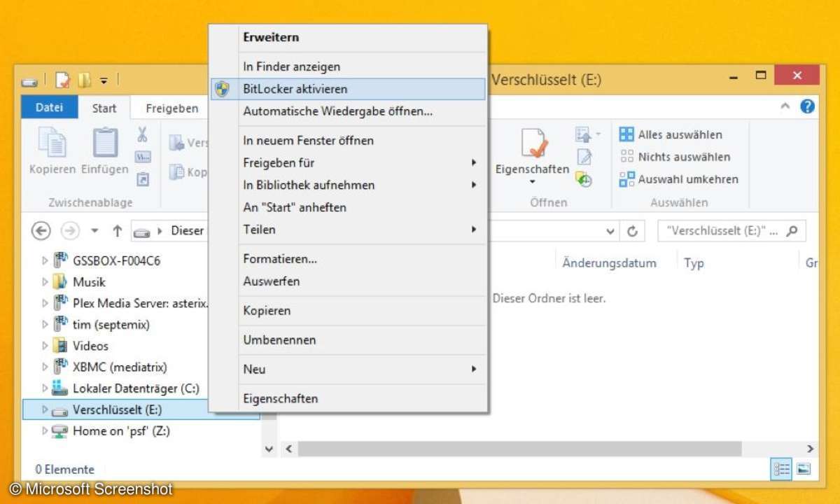Expand the GSSBOX-F004C6 tree node
Screen dimensions: 840x504
[45, 260]
